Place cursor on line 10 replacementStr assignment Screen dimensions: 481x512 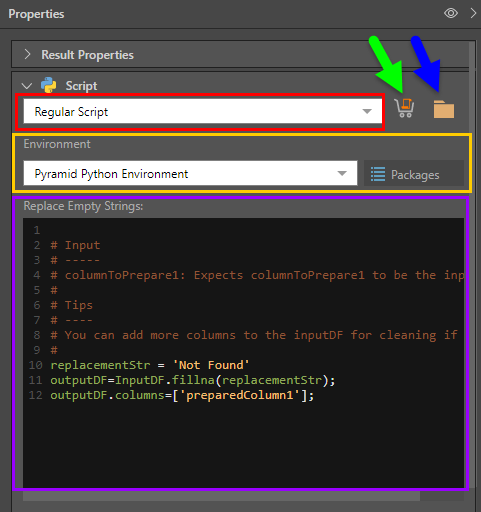(150, 365)
